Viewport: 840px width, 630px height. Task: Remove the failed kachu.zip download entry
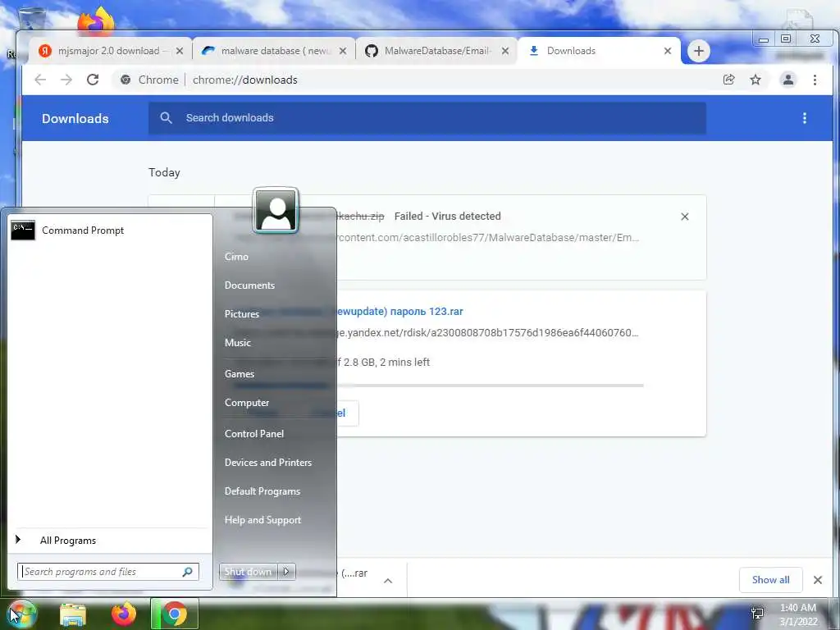pyautogui.click(x=685, y=217)
